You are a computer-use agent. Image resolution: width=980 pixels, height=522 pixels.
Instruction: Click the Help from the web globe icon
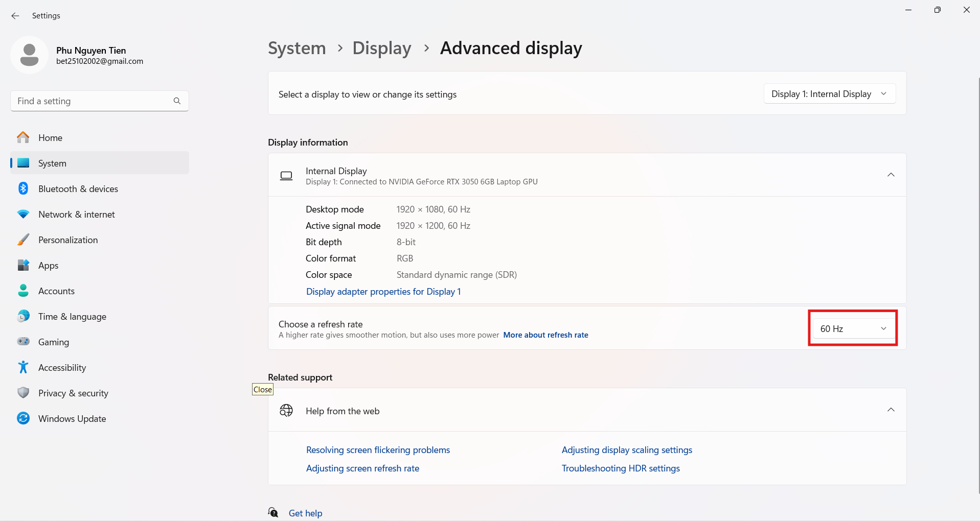286,410
